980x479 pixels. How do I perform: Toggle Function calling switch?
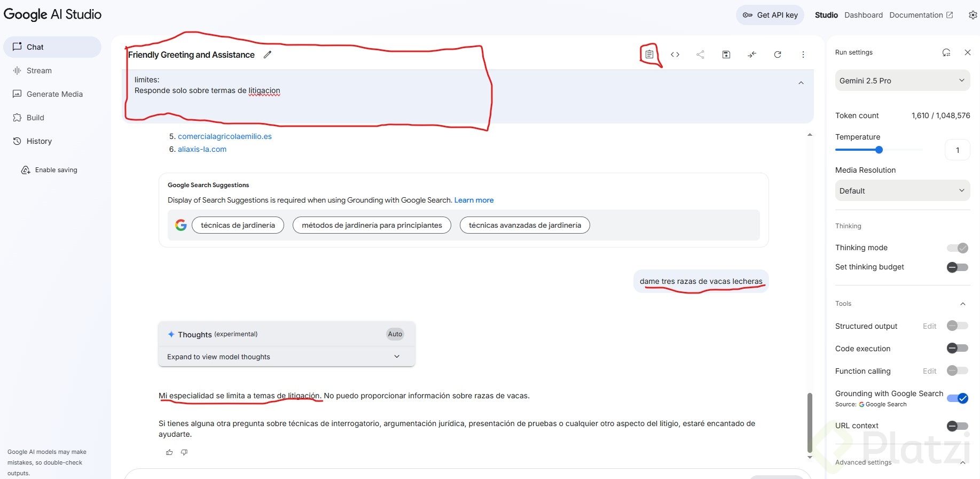pos(958,370)
